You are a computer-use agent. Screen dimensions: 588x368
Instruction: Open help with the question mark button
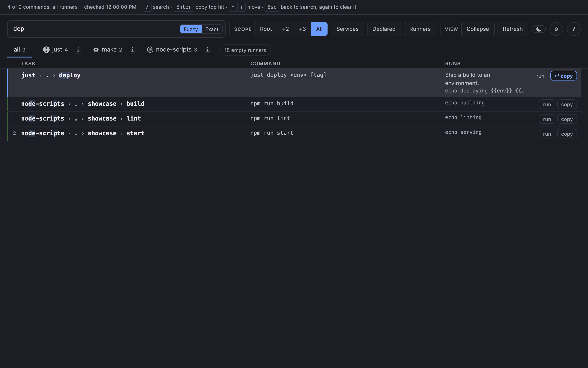click(574, 29)
